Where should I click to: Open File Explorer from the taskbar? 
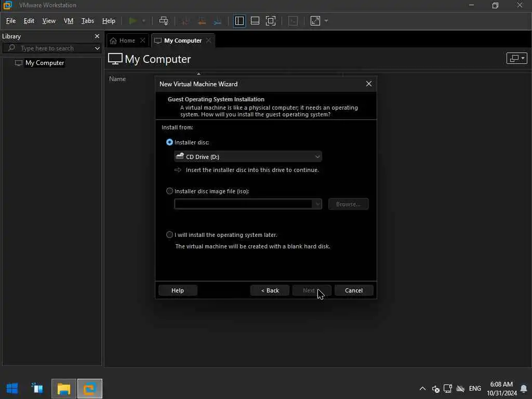pos(64,389)
